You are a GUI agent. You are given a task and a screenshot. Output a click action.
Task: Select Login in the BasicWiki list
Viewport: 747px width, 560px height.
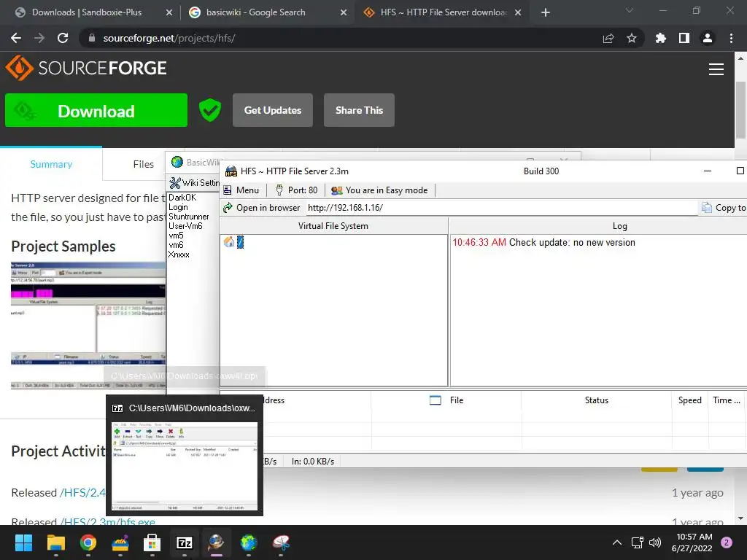(178, 207)
